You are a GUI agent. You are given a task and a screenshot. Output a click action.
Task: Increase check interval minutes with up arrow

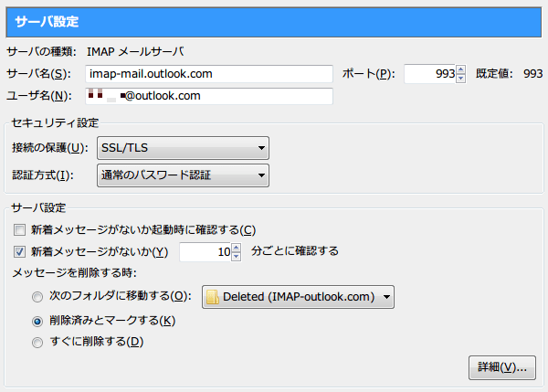point(237,247)
